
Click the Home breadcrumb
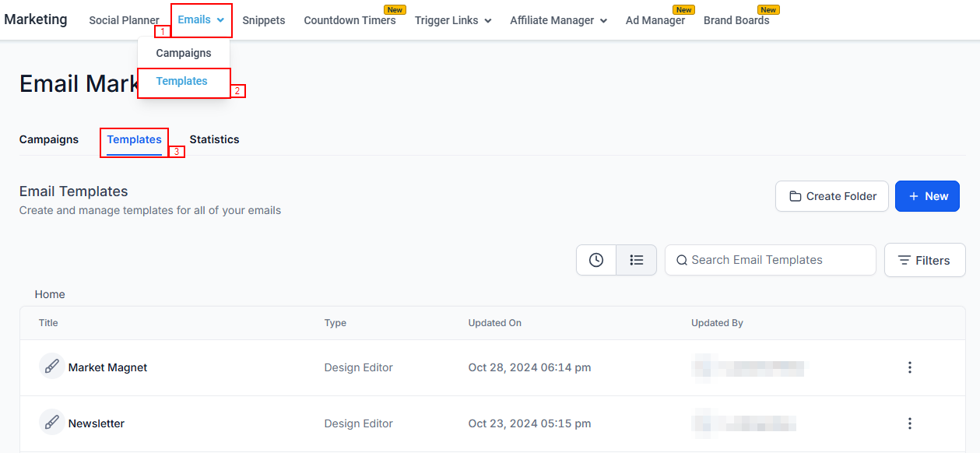pyautogui.click(x=50, y=294)
